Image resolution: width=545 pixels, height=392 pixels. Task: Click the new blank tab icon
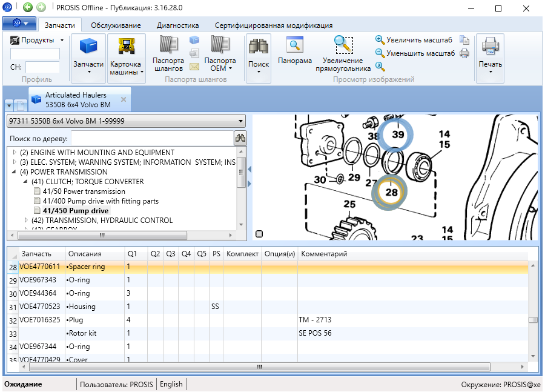pos(21,105)
